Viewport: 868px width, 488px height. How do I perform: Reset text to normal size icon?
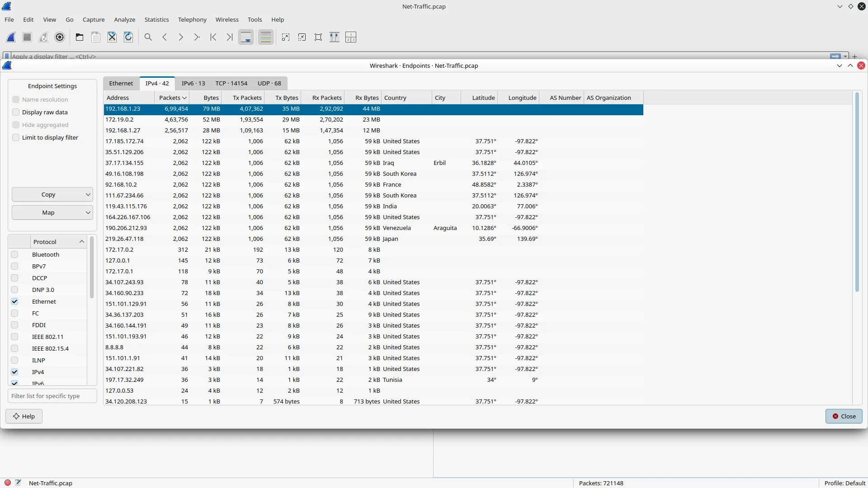point(318,37)
